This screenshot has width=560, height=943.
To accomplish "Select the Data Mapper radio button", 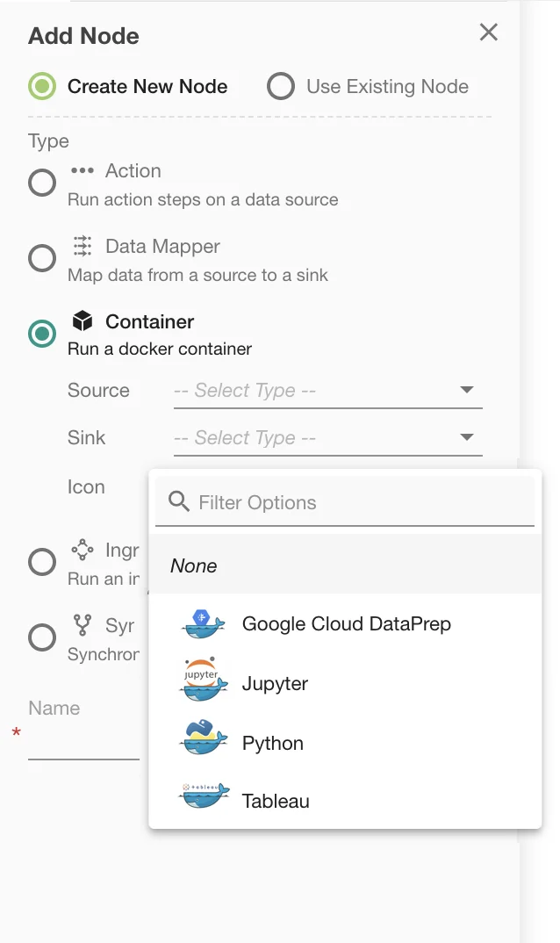I will pyautogui.click(x=42, y=258).
